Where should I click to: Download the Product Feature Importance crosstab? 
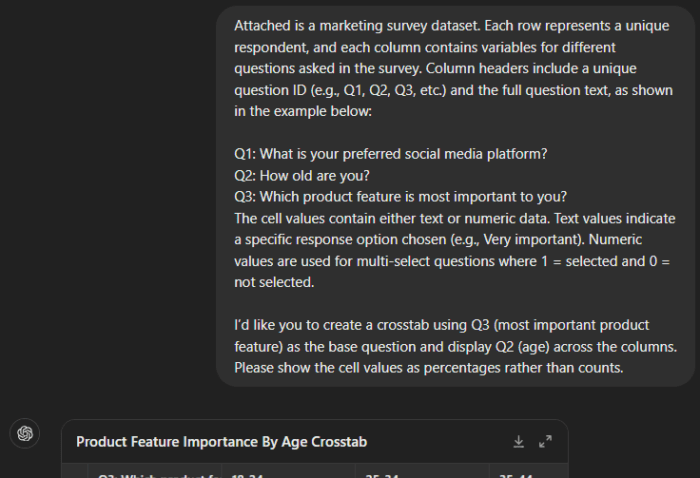pyautogui.click(x=518, y=441)
